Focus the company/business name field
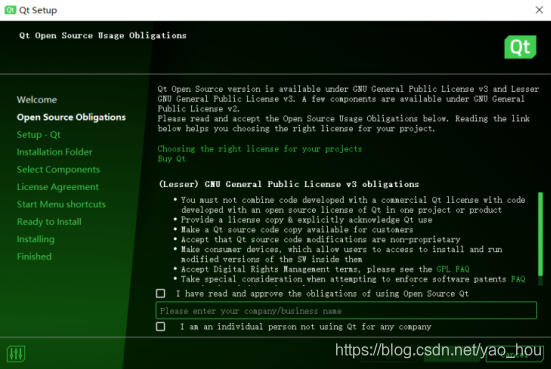This screenshot has height=369, width=551. pyautogui.click(x=346, y=310)
